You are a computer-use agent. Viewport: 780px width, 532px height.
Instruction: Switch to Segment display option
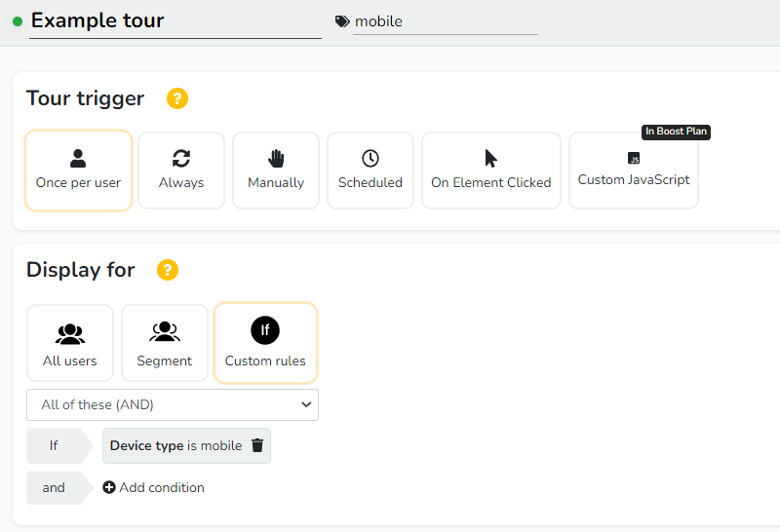165,343
